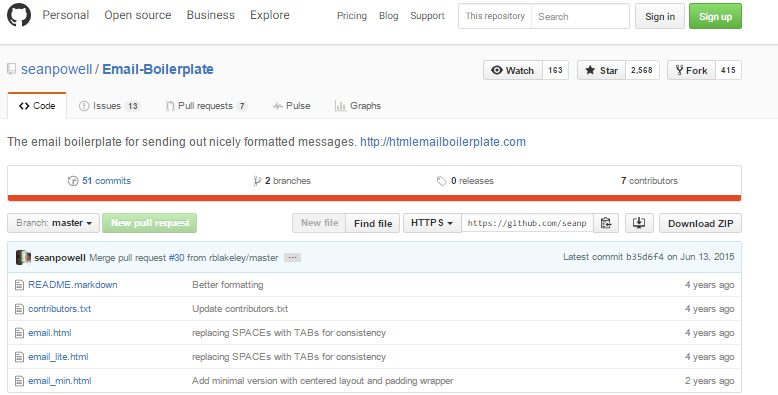Go to the Blog link
The image size is (778, 395).
[x=389, y=16]
